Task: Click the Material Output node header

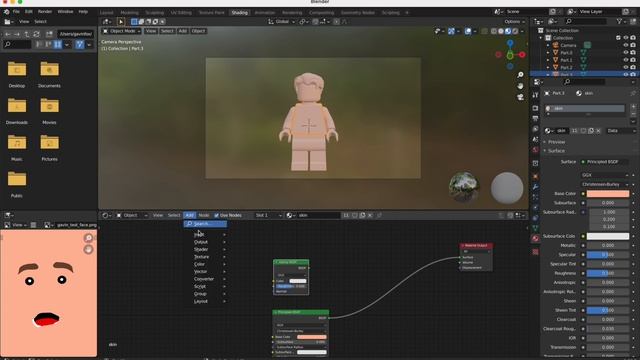Action: tap(476, 246)
